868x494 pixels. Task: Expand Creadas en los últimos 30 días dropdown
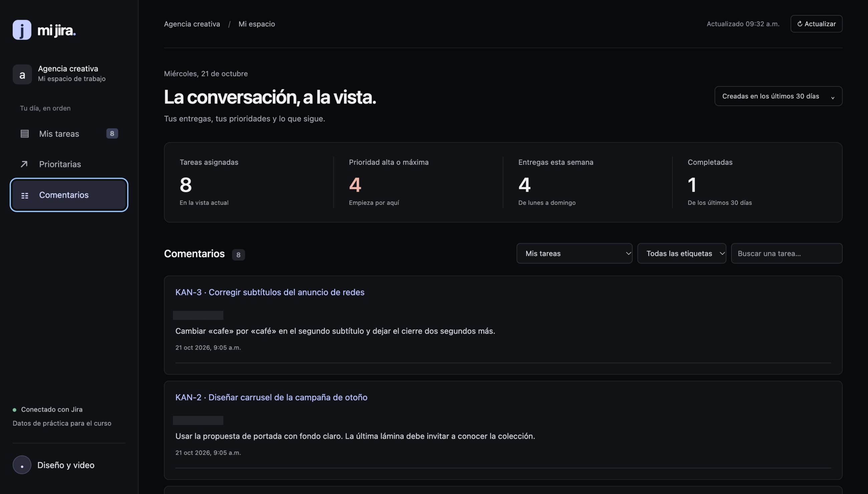[778, 96]
